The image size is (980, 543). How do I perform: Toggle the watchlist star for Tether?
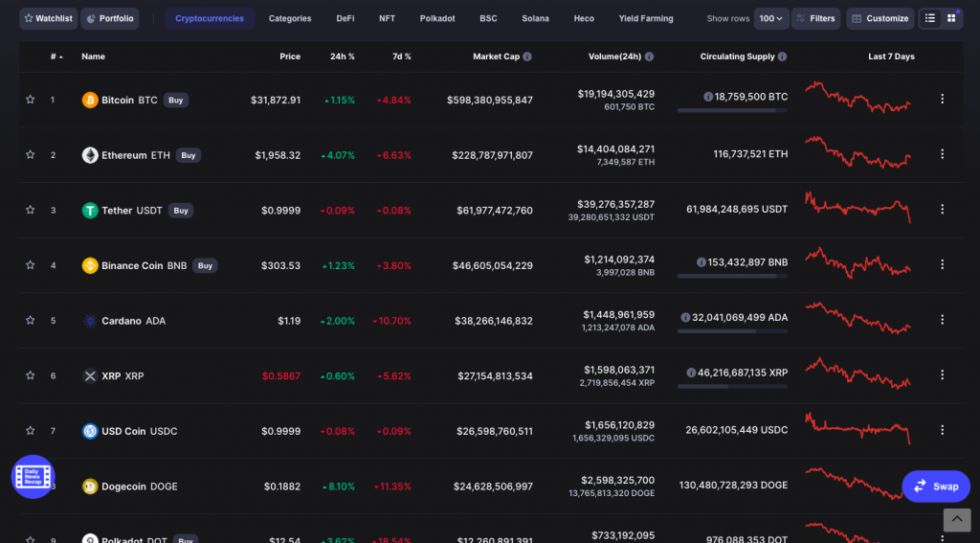tap(30, 210)
